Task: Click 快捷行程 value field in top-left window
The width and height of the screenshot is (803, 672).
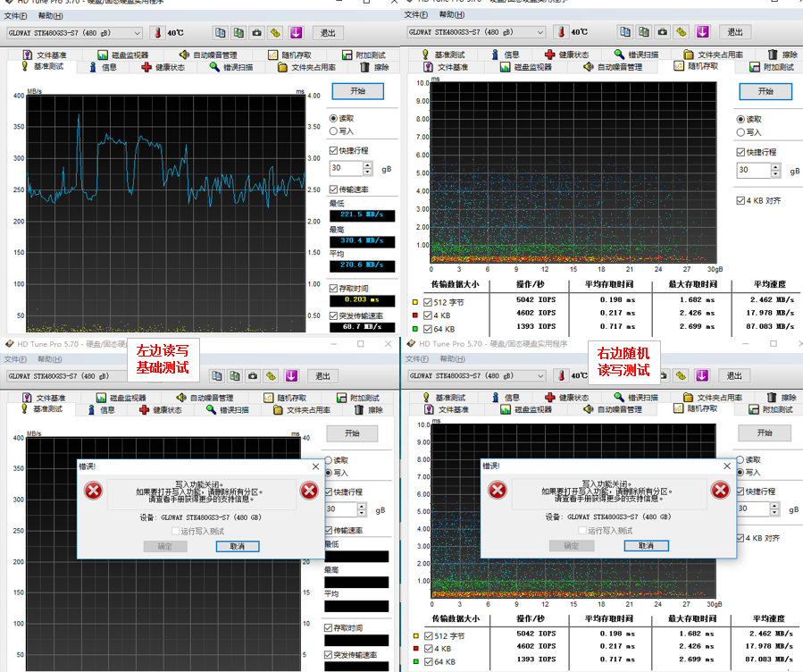Action: tap(347, 168)
